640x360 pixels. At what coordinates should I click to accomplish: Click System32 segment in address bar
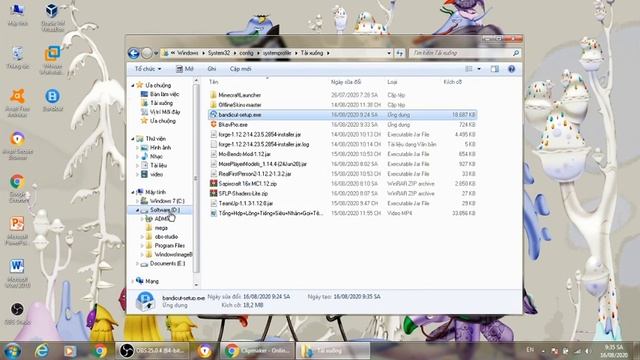coord(219,53)
